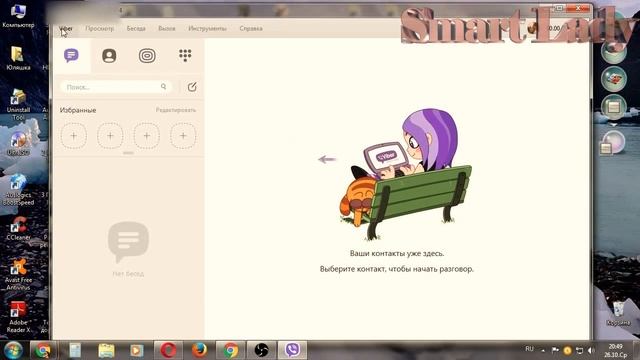Open Opera from the taskbar
This screenshot has height=360, width=640.
[x=168, y=350]
